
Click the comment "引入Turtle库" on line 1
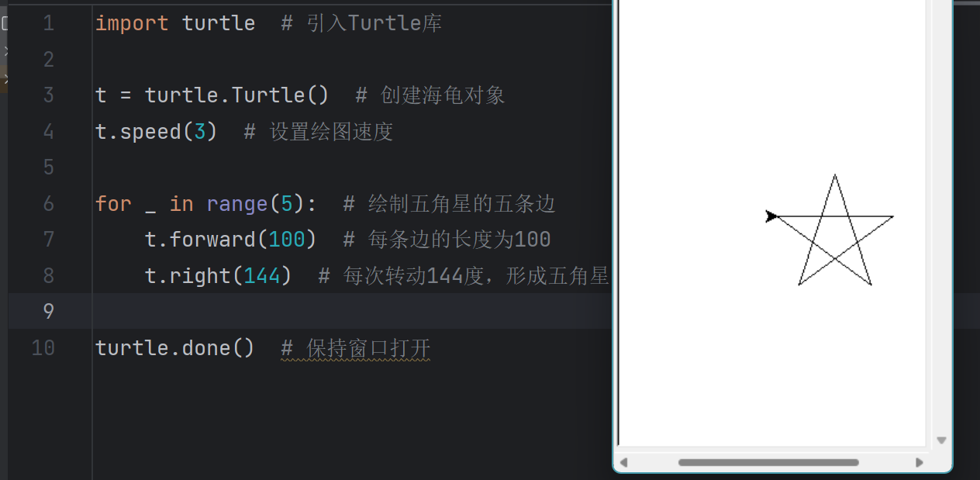pos(374,23)
